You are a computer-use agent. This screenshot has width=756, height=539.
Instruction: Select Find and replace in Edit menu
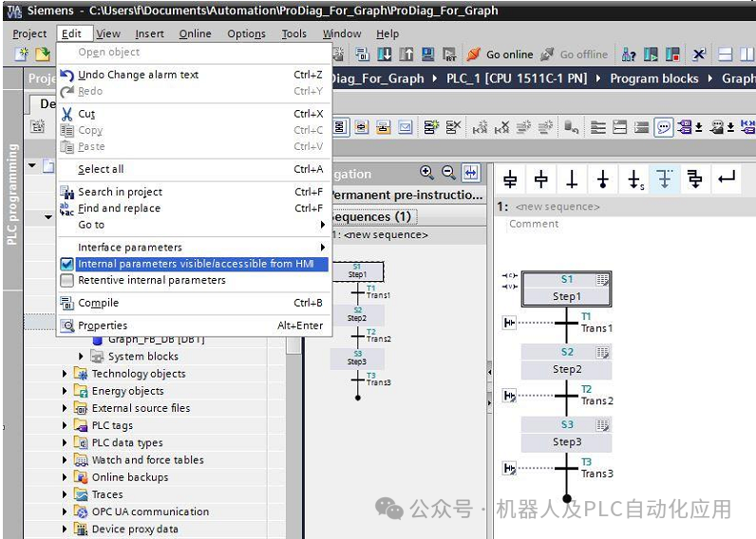coord(194,208)
